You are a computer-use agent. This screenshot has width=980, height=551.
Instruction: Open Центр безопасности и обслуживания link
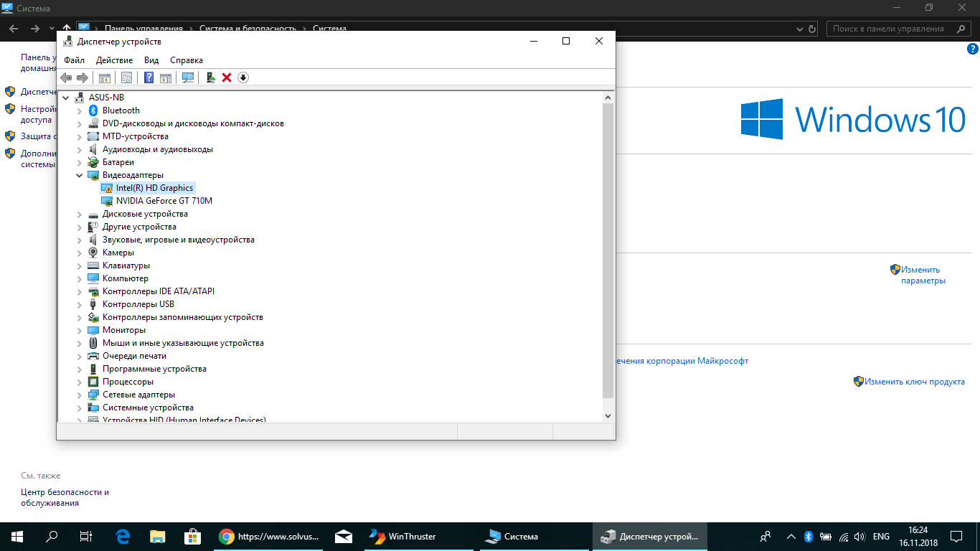pyautogui.click(x=65, y=498)
